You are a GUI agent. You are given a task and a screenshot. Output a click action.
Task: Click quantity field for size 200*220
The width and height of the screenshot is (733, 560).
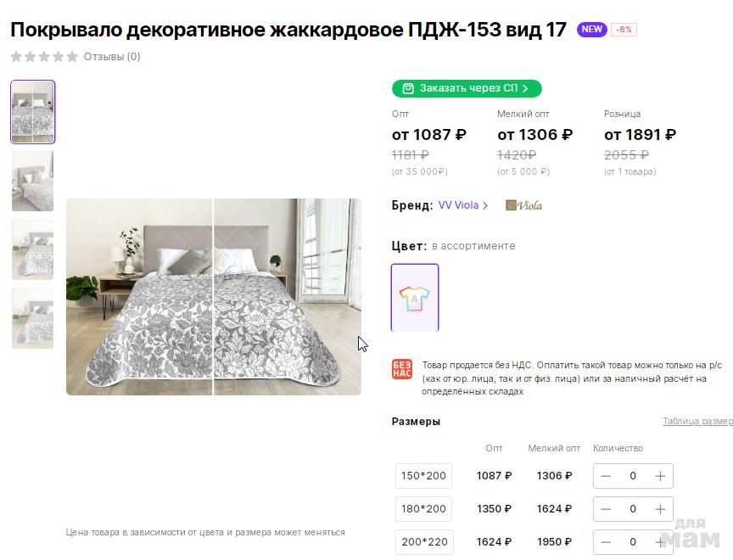(x=633, y=542)
